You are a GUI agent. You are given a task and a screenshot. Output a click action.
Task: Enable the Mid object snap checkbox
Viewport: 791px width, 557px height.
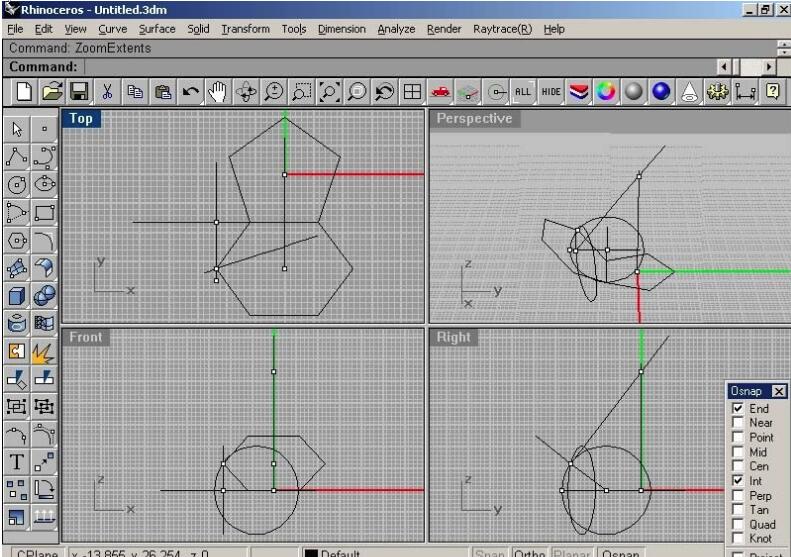pyautogui.click(x=737, y=451)
